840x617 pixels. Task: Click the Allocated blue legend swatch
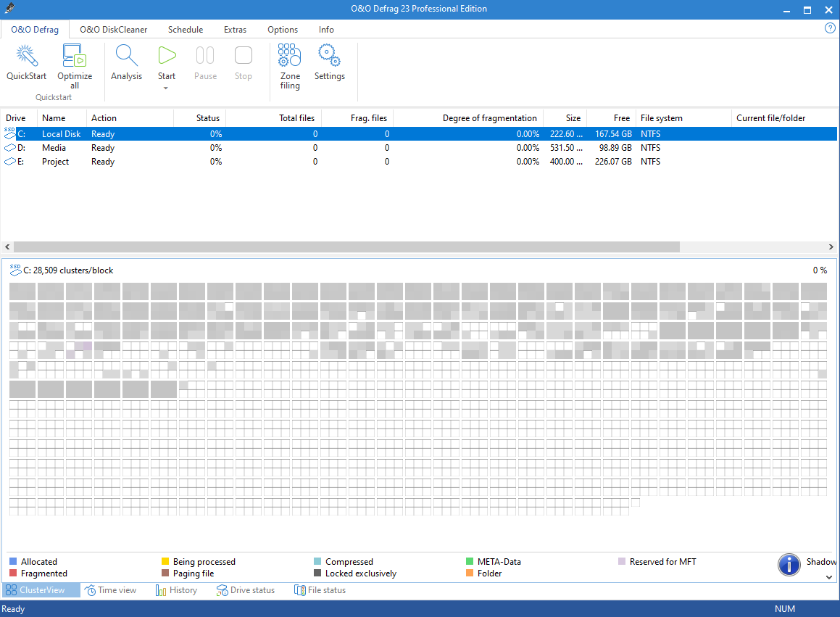pyautogui.click(x=13, y=561)
